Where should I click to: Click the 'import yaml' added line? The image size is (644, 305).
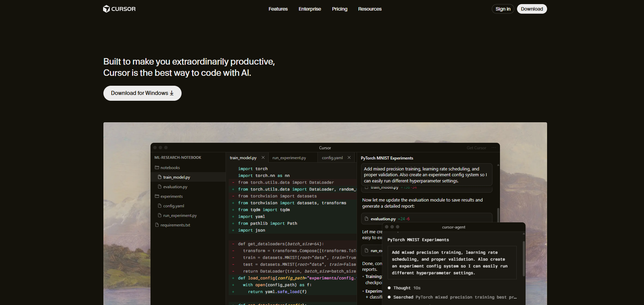pyautogui.click(x=252, y=217)
